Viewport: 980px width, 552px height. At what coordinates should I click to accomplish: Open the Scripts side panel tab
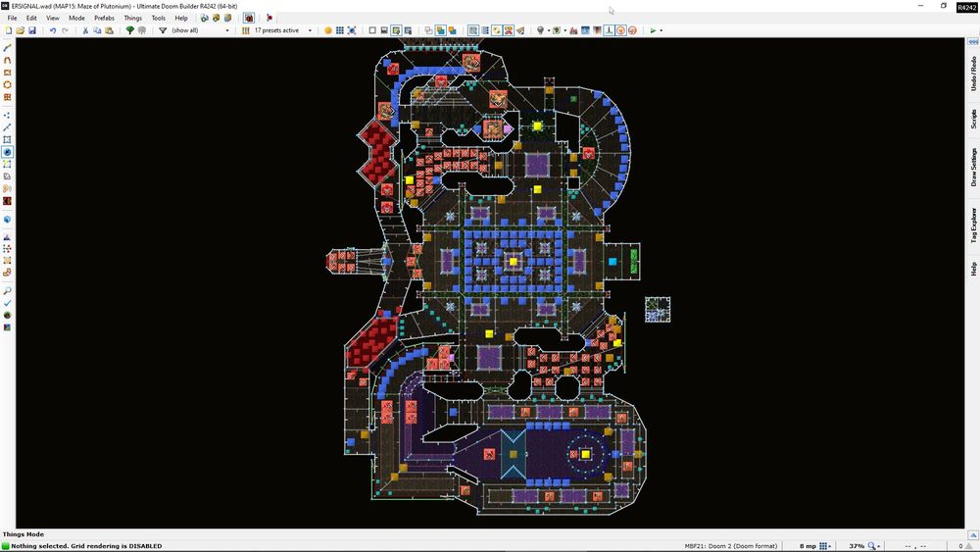click(x=973, y=119)
